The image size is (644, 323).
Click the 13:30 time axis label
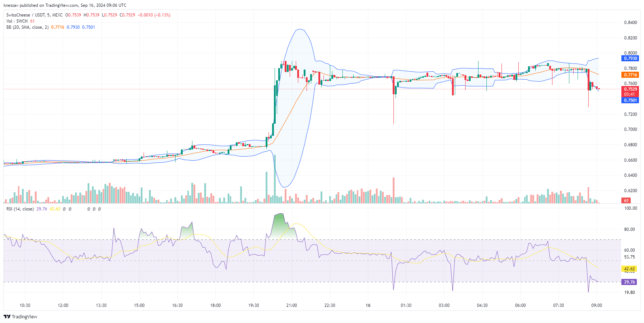[101, 305]
